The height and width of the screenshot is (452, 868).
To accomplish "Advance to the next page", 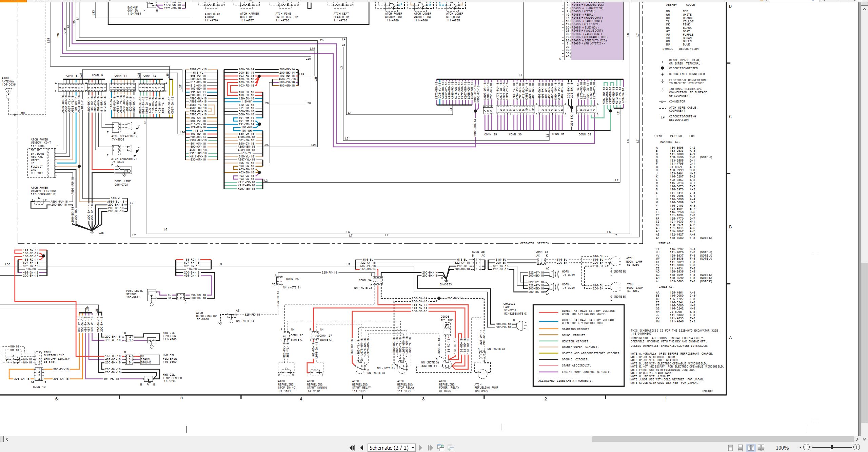I will [x=421, y=448].
